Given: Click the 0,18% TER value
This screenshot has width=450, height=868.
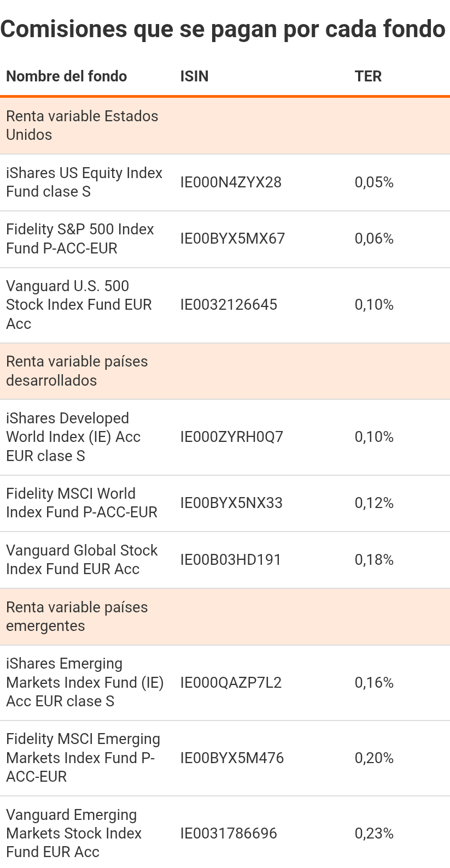Looking at the screenshot, I should [x=374, y=560].
